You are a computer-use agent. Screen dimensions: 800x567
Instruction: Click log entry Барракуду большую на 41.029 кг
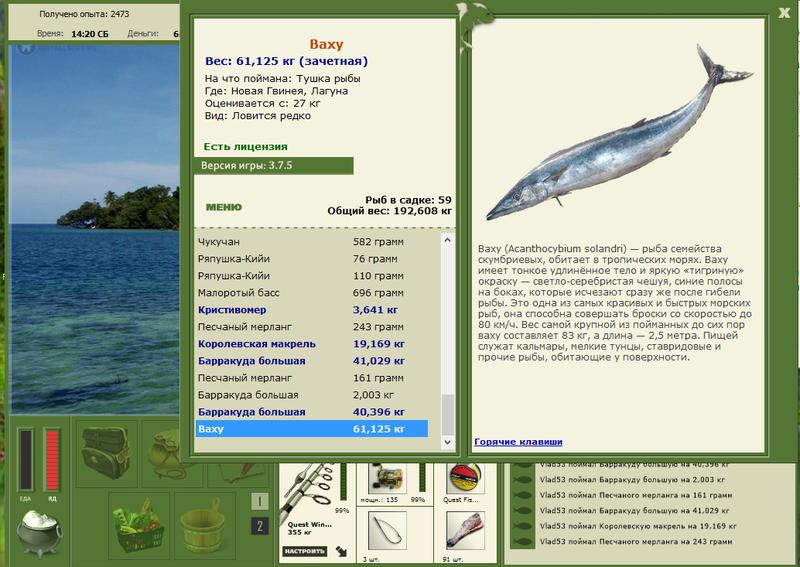[x=634, y=510]
